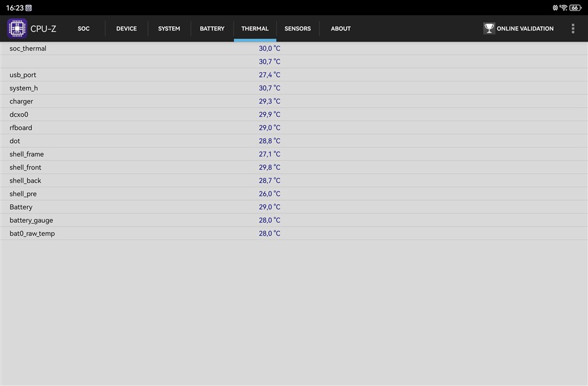Open the DEVICE tab
This screenshot has height=386, width=588.
click(126, 29)
